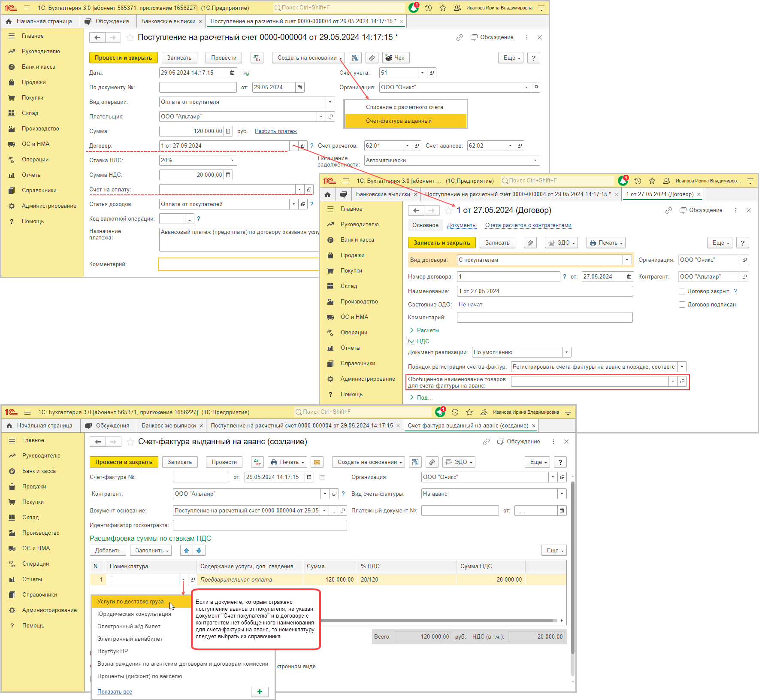Open Счет расчетов 62.01 dropdown arrow

coord(407,146)
